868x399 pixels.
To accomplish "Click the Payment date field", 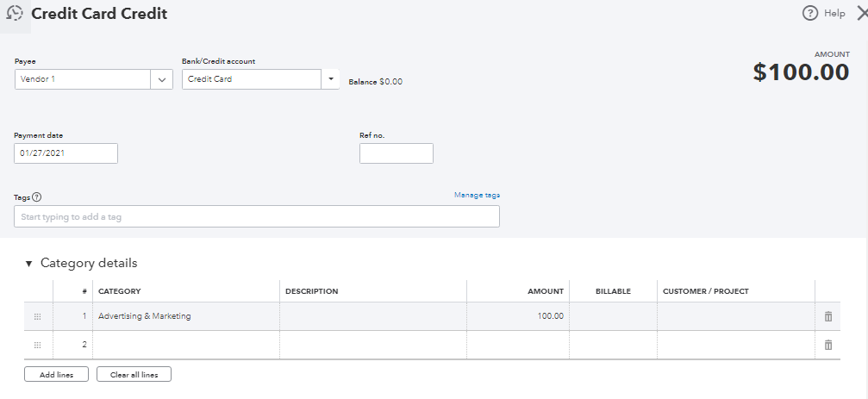I will point(66,153).
